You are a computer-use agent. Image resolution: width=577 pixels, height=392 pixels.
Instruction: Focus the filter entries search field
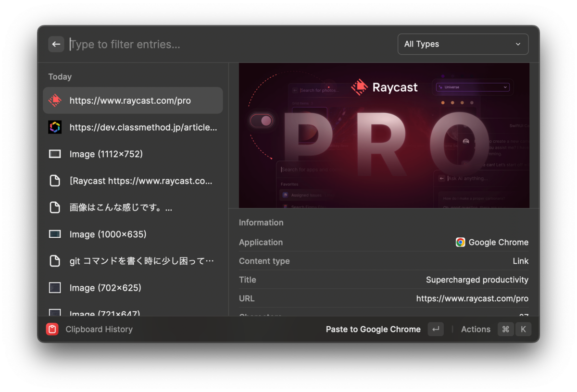(231, 44)
